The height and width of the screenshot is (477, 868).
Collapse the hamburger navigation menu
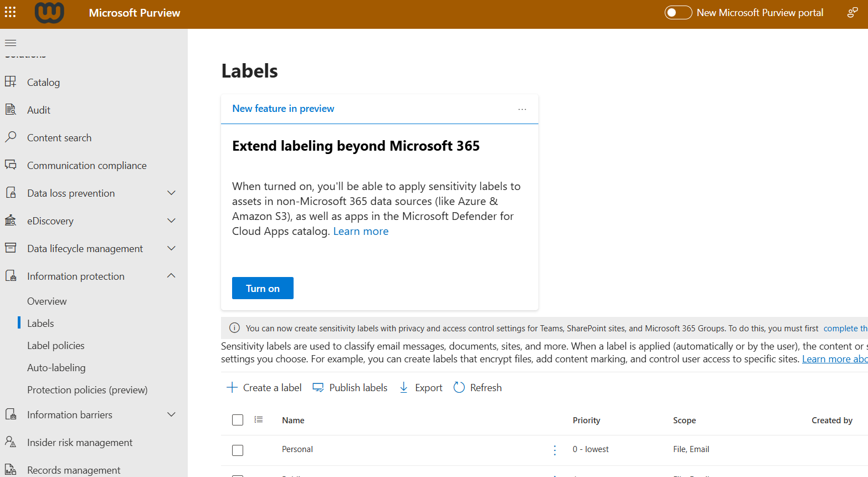[x=11, y=43]
